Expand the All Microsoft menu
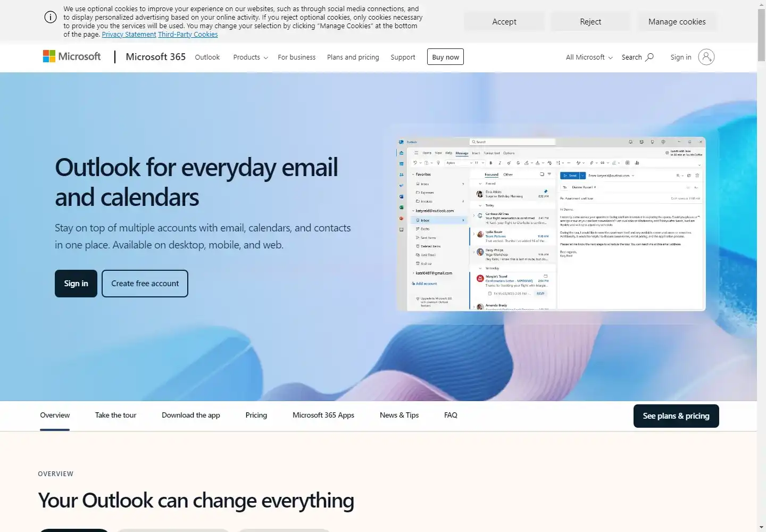Viewport: 766px width, 532px height. (589, 57)
